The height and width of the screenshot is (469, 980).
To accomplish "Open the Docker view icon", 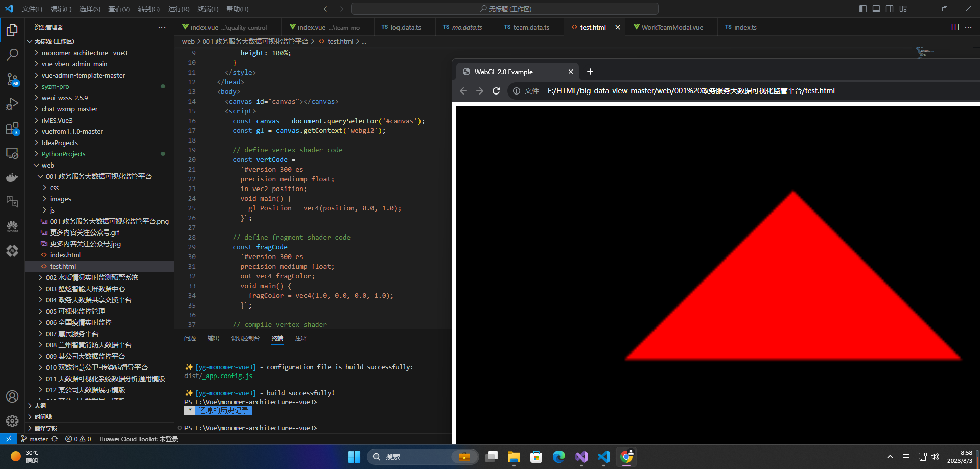I will click(x=12, y=177).
